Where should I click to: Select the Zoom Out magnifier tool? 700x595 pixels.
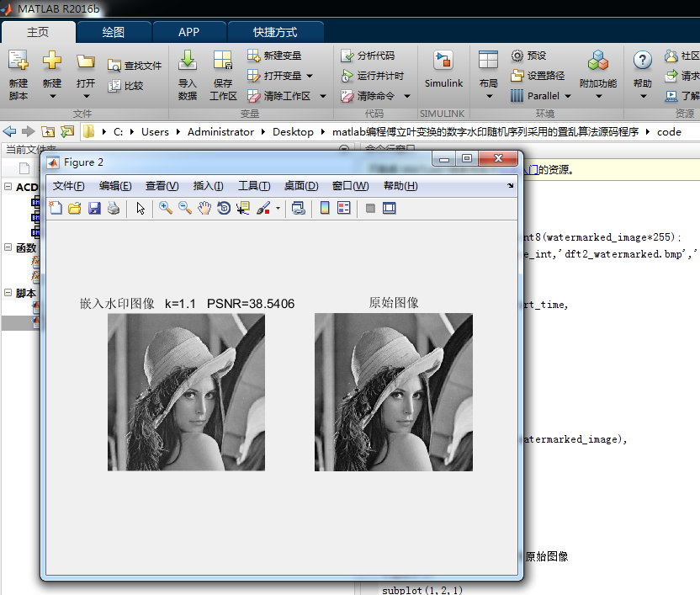click(185, 208)
